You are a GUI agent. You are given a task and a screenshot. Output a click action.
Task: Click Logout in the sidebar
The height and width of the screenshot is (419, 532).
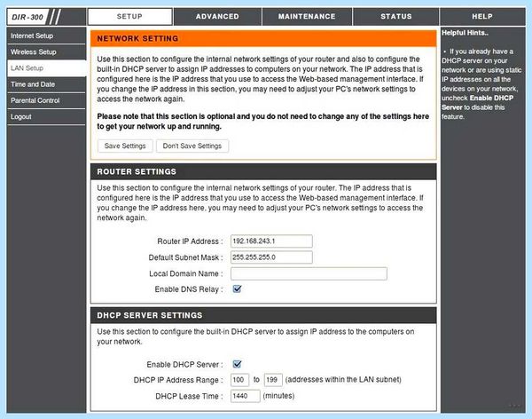pyautogui.click(x=46, y=116)
